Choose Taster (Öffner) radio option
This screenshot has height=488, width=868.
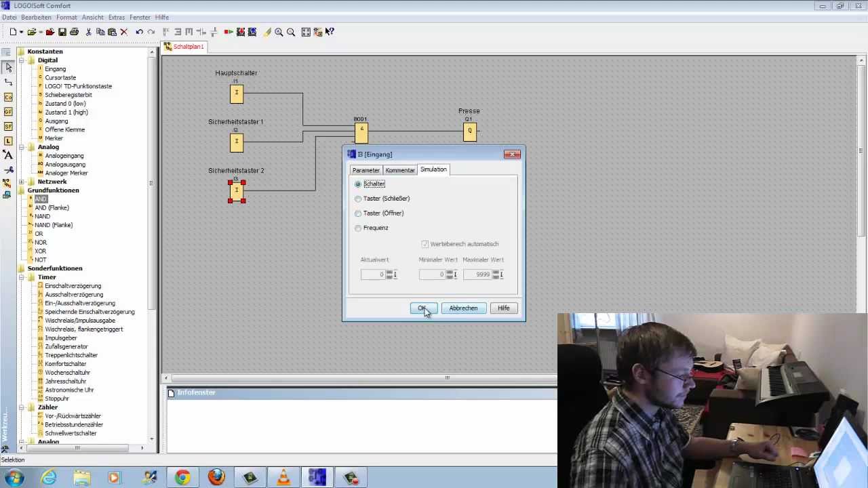(358, 213)
